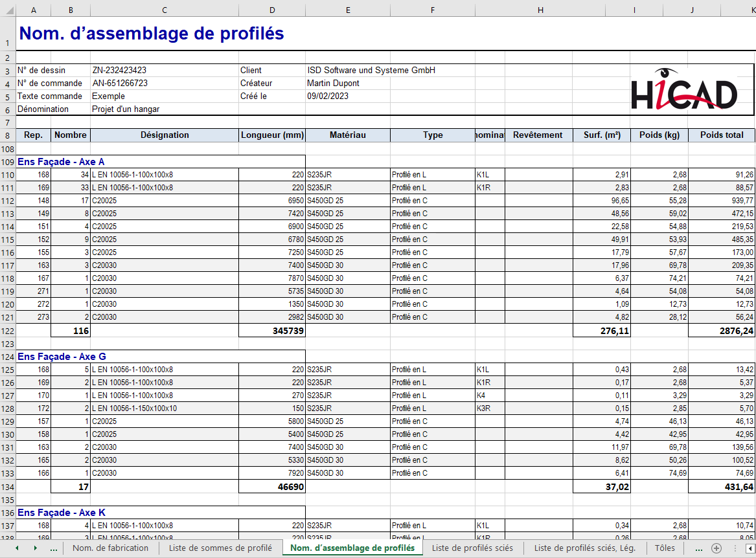The image size is (756, 558).
Task: Show hidden sheets via ellipsis before Nom. de fabrication
Action: click(x=54, y=548)
